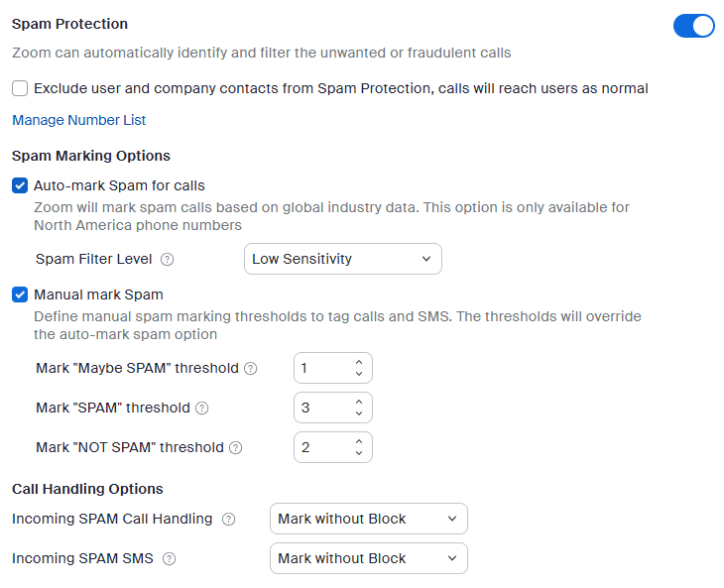Increase the "NOT SPAM" threshold value
This screenshot has width=724, height=588.
click(359, 441)
